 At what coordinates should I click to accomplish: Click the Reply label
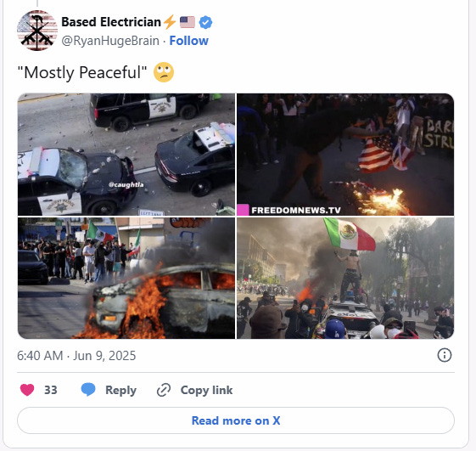pyautogui.click(x=120, y=390)
